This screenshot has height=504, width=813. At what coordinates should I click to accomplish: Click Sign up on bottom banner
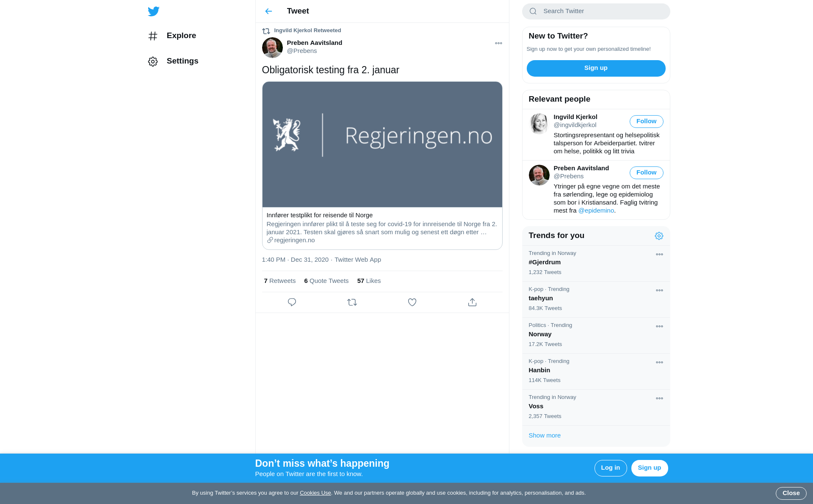[649, 468]
